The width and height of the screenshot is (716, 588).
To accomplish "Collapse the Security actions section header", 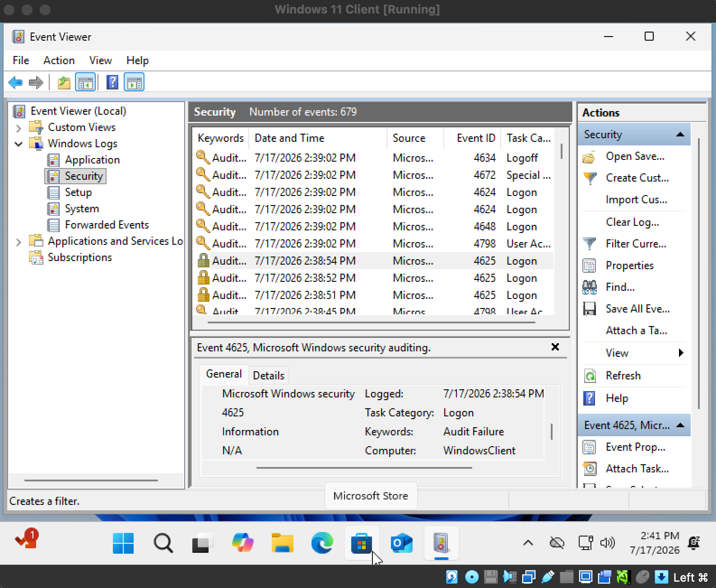I will (x=680, y=135).
